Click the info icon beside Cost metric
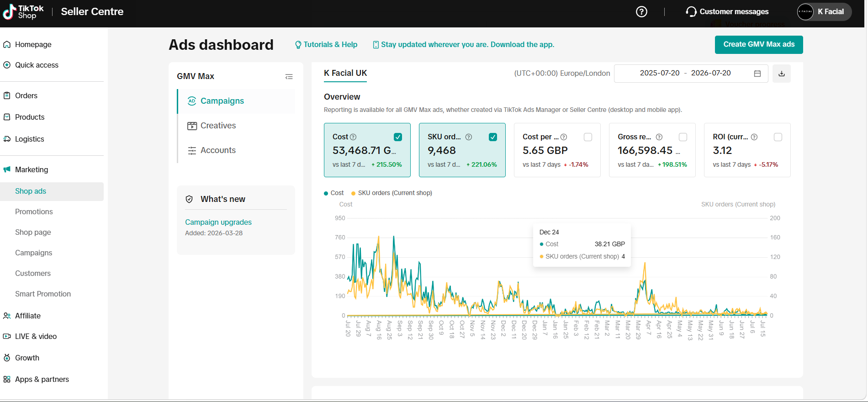 click(353, 137)
